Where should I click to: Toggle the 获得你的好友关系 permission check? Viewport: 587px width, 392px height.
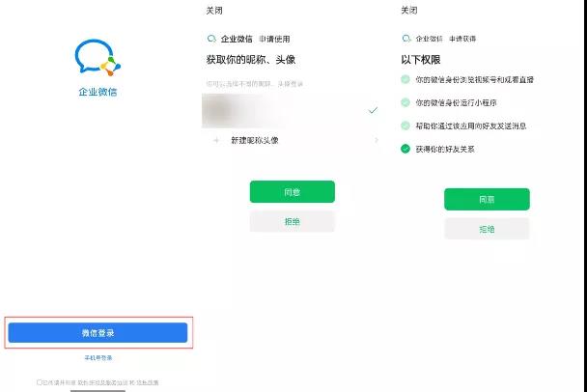405,149
